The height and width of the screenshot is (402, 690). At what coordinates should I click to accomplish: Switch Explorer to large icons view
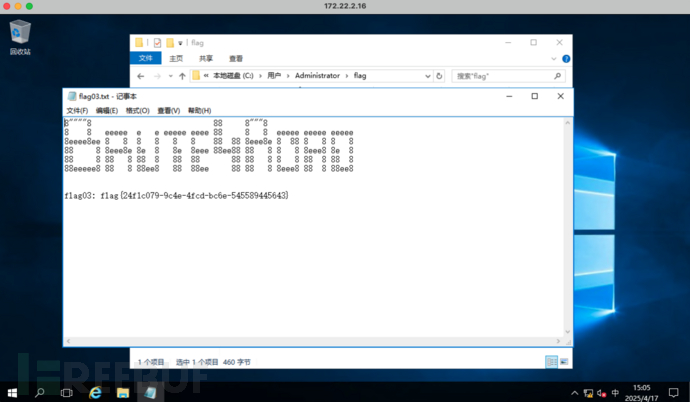[x=564, y=362]
